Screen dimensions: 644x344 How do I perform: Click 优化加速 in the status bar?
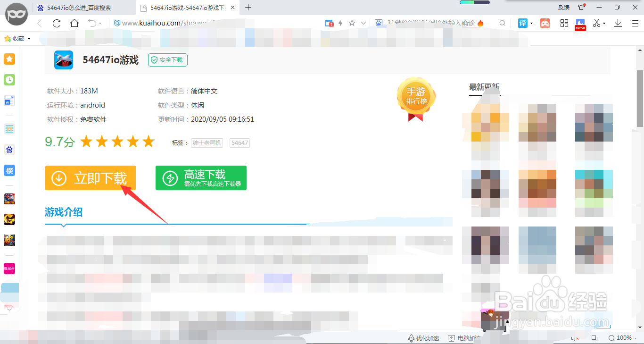tap(423, 338)
